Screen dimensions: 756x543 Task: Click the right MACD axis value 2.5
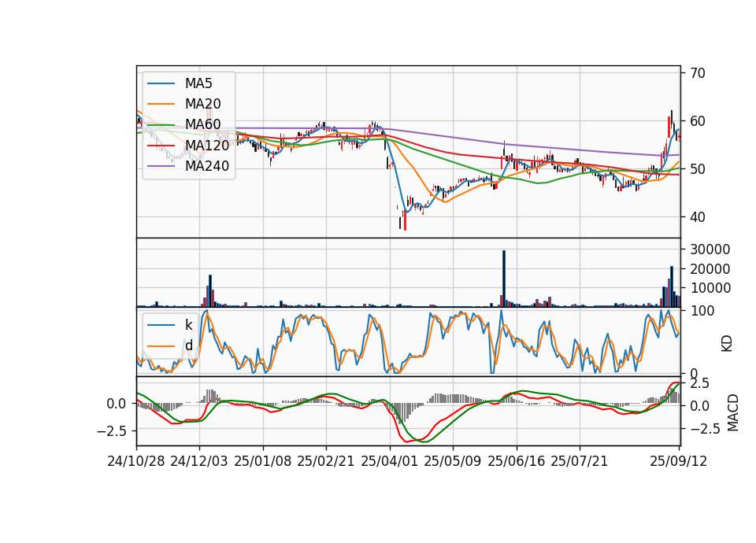pyautogui.click(x=699, y=383)
